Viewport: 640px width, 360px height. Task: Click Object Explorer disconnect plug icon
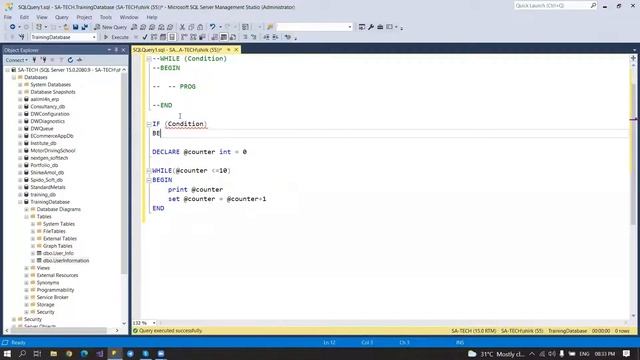point(43,60)
